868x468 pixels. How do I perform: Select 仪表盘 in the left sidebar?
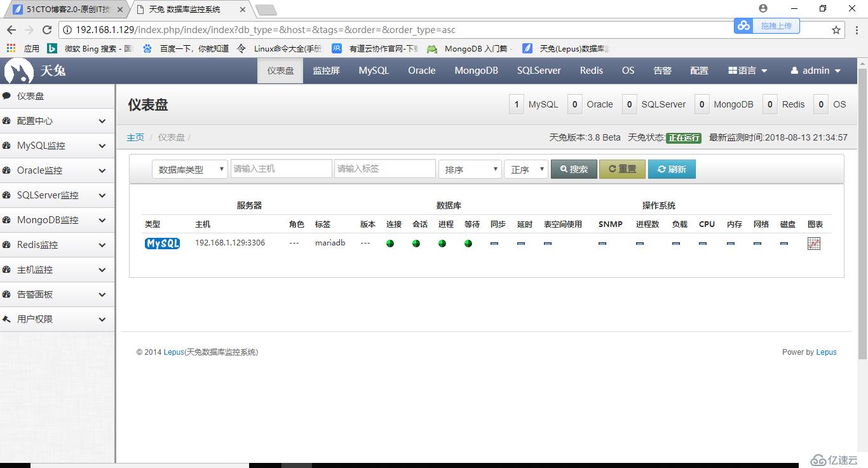pyautogui.click(x=57, y=96)
